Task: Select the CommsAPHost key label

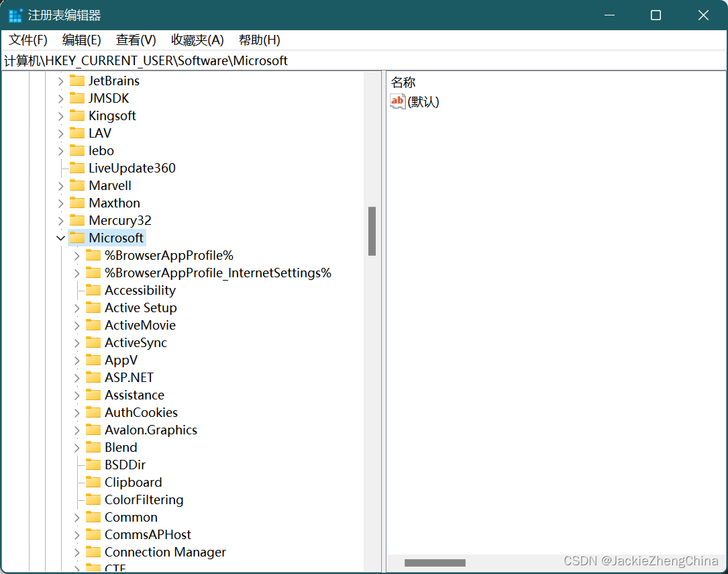Action: [x=148, y=535]
